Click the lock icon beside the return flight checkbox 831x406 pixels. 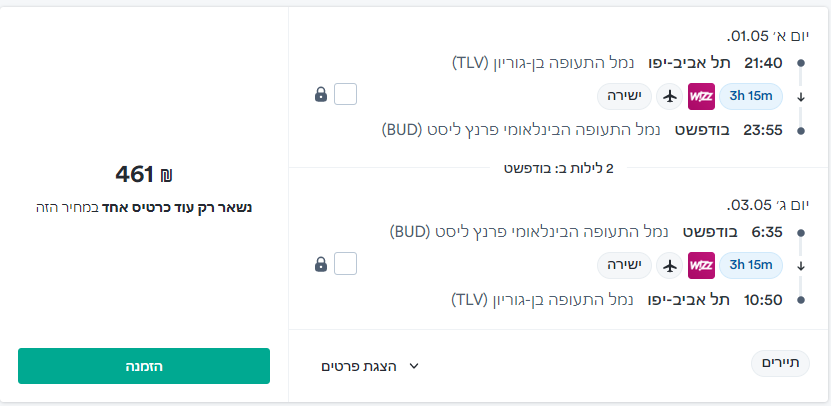(x=320, y=265)
